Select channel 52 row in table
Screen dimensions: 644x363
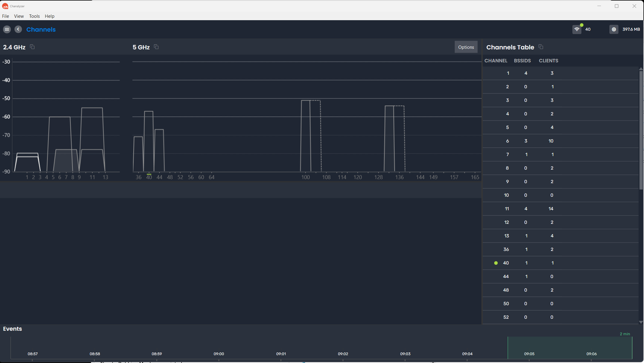[x=560, y=317]
